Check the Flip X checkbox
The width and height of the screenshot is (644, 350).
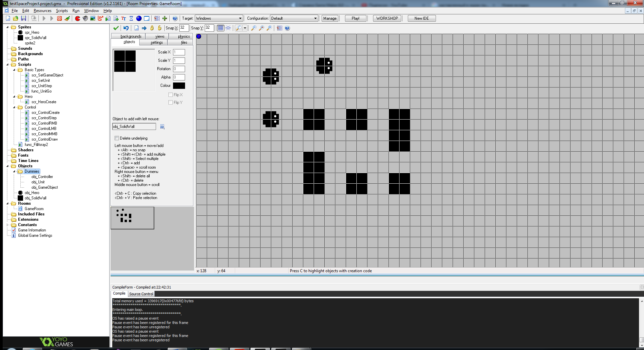[x=171, y=95]
